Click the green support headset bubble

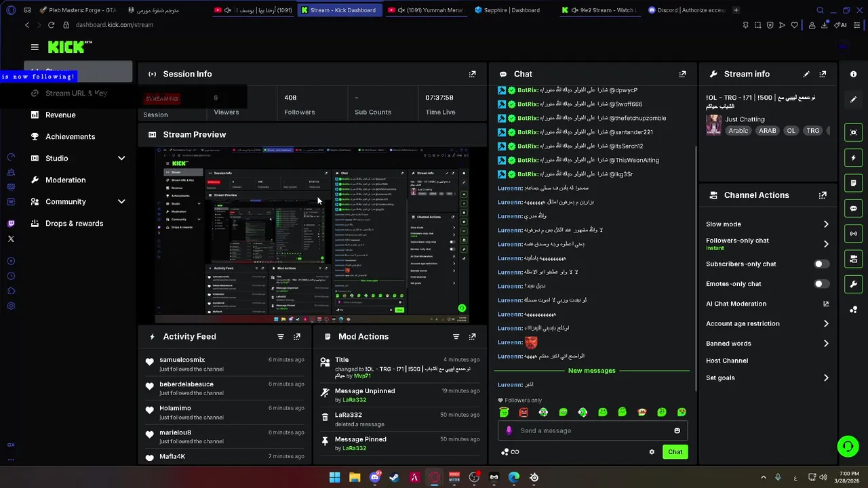(848, 446)
